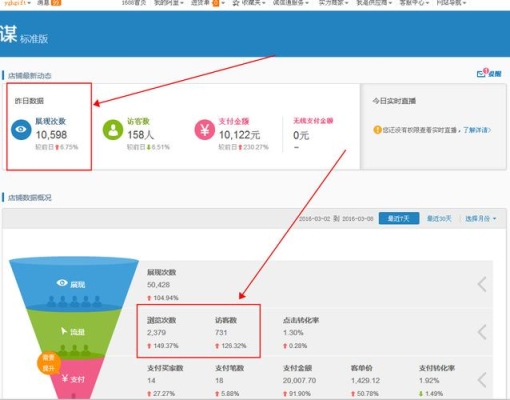The image size is (510, 400).
Task: Click the 展现次数 heading in 昨日数据
Action: coord(51,121)
